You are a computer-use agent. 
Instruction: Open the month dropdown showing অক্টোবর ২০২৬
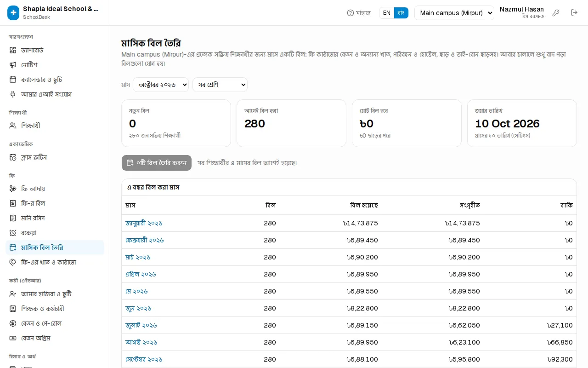pos(161,85)
